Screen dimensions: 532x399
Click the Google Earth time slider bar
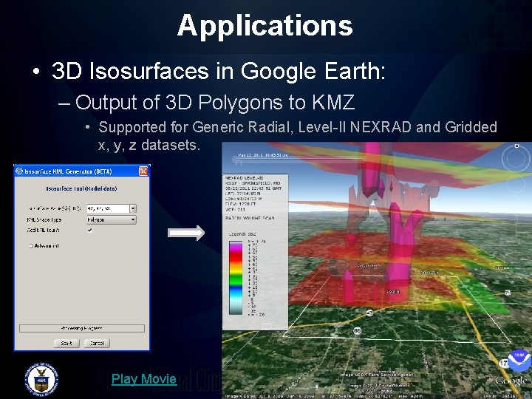click(x=299, y=159)
